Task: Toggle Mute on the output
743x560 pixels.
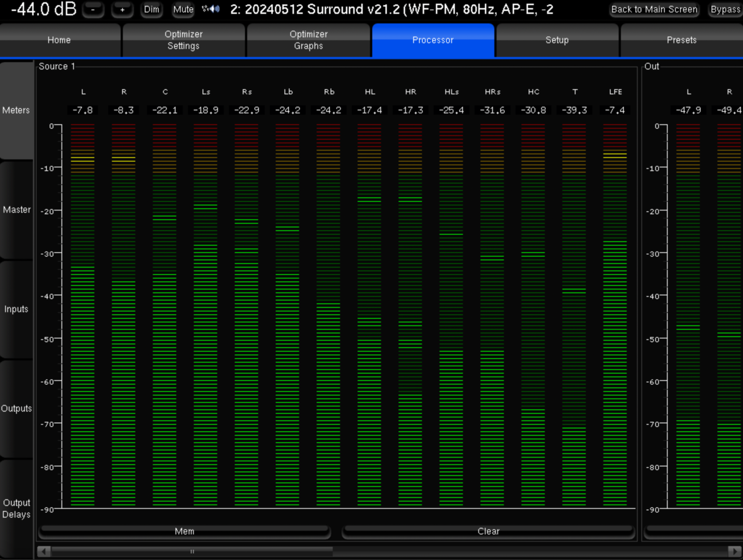Action: click(x=183, y=9)
